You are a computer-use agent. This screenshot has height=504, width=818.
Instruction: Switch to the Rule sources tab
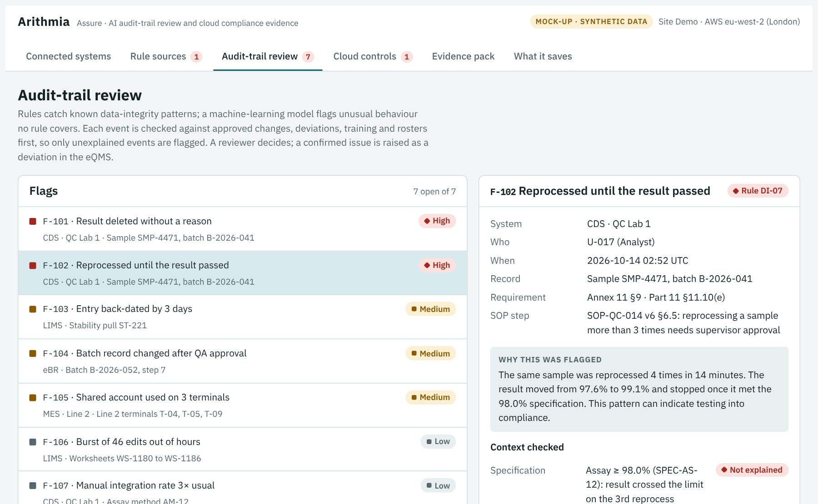tap(166, 56)
